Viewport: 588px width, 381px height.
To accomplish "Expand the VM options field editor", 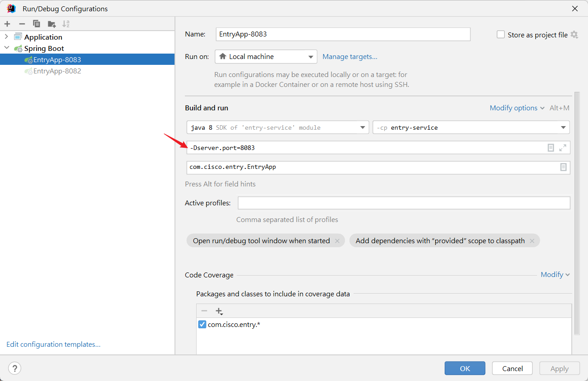I will 563,148.
